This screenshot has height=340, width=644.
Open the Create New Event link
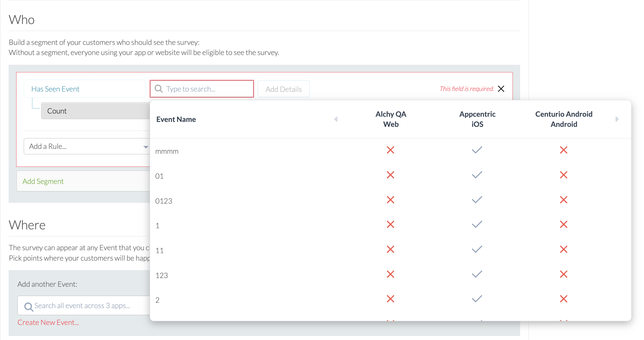[48, 322]
